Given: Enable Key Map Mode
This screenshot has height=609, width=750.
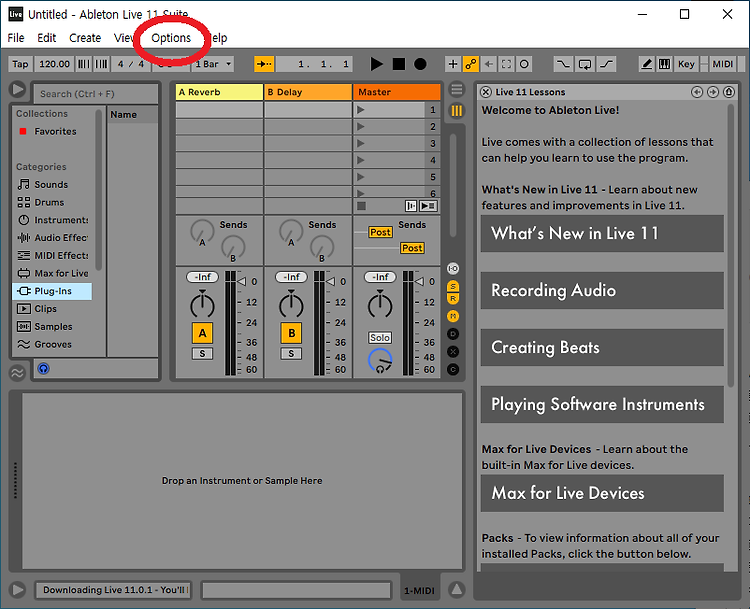Looking at the screenshot, I should click(x=686, y=64).
